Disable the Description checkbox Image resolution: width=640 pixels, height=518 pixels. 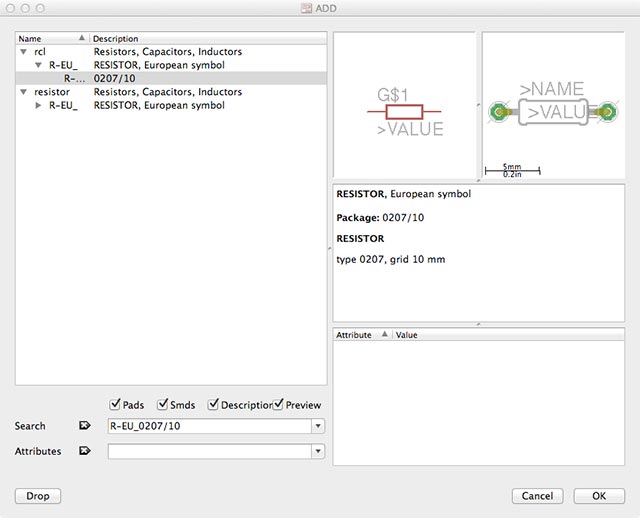214,405
